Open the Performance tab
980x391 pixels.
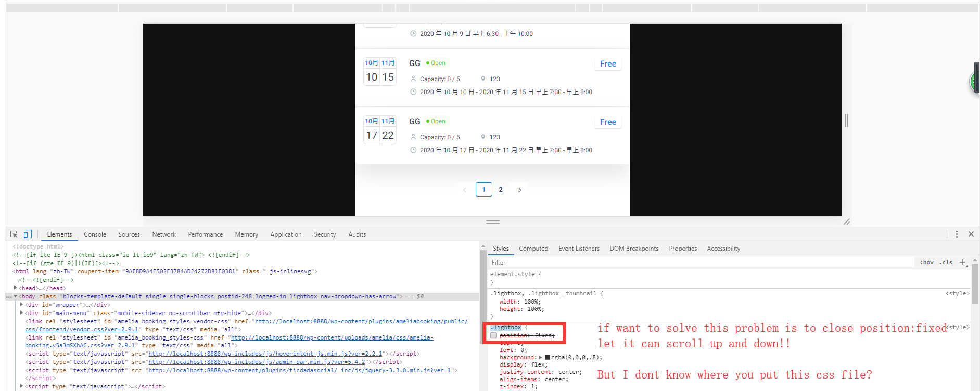coord(206,234)
